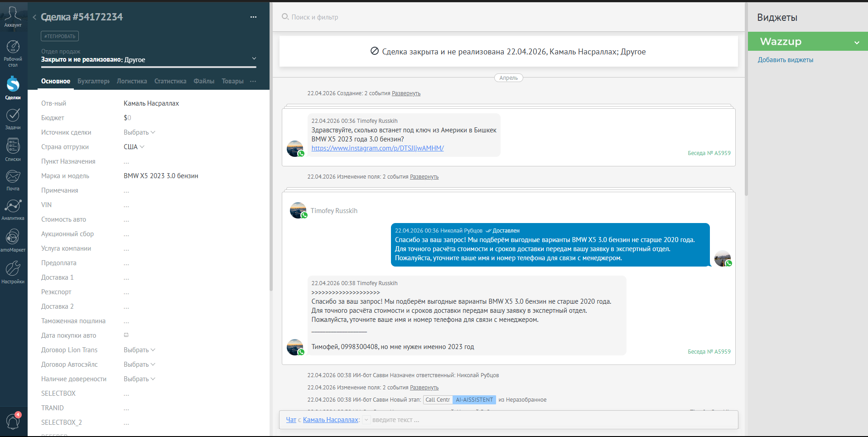Expand the deal stage dropdown chevron
Image resolution: width=868 pixels, height=437 pixels.
pyautogui.click(x=254, y=58)
